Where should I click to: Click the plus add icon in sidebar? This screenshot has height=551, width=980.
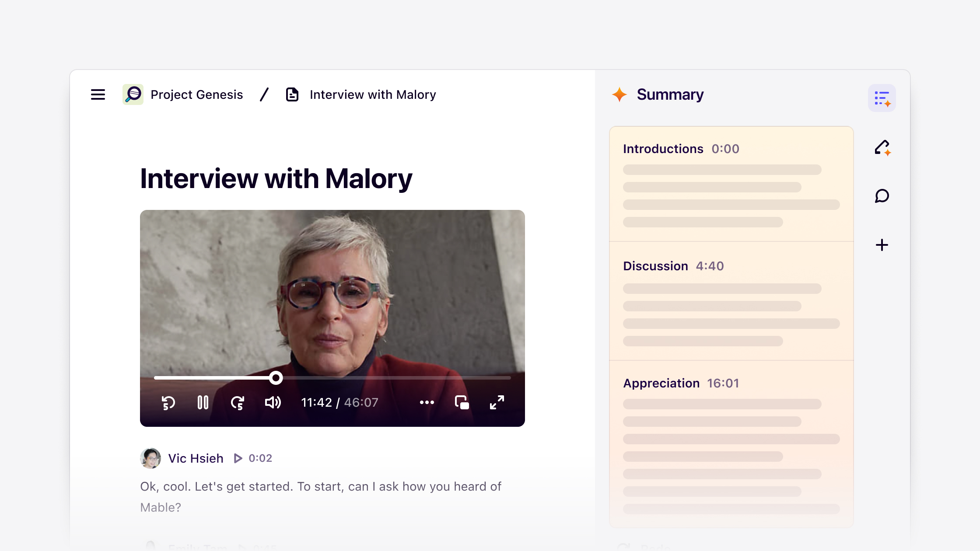(882, 245)
